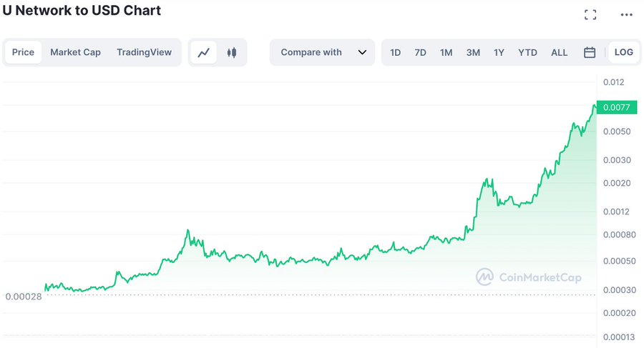
Task: Enter fullscreen chart mode
Action: (590, 15)
